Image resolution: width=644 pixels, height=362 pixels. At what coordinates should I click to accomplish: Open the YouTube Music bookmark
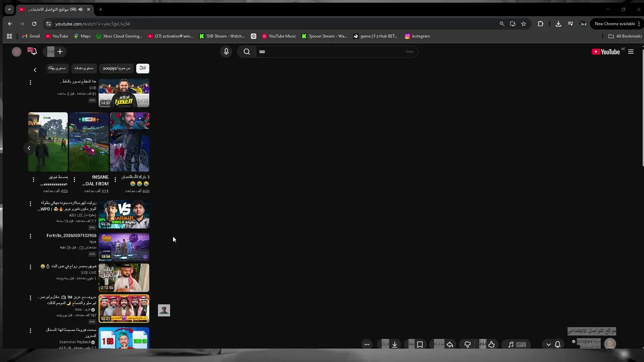[x=279, y=36]
